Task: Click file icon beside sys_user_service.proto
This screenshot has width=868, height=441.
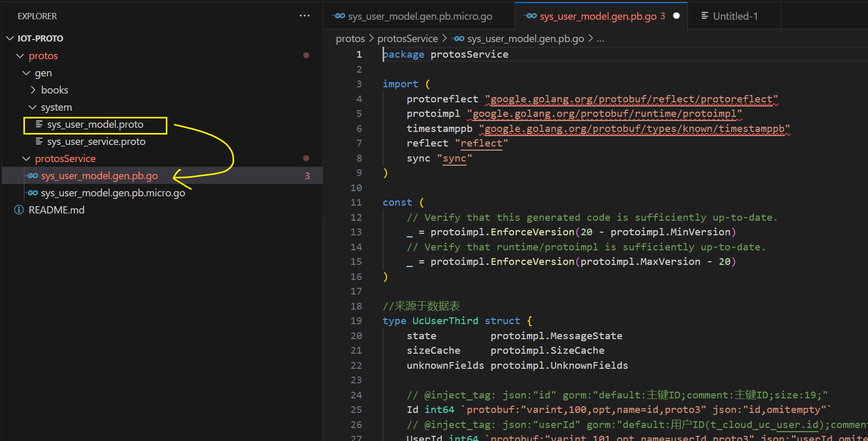Action: point(39,141)
